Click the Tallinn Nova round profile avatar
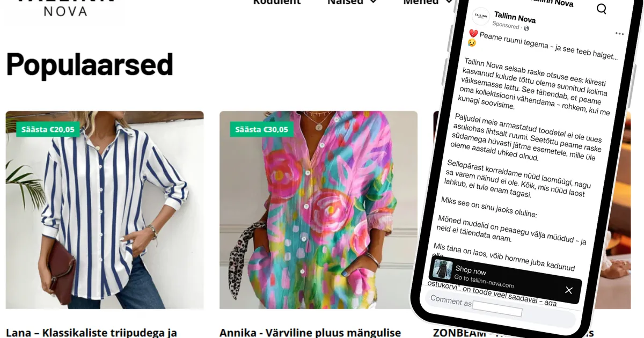This screenshot has width=644, height=338. (480, 17)
